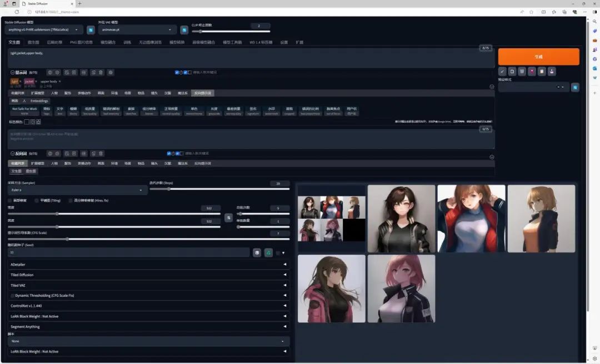
Task: Toggle Dynamic Thresholding (CFG Scale Fix) checkbox
Action: click(x=13, y=296)
